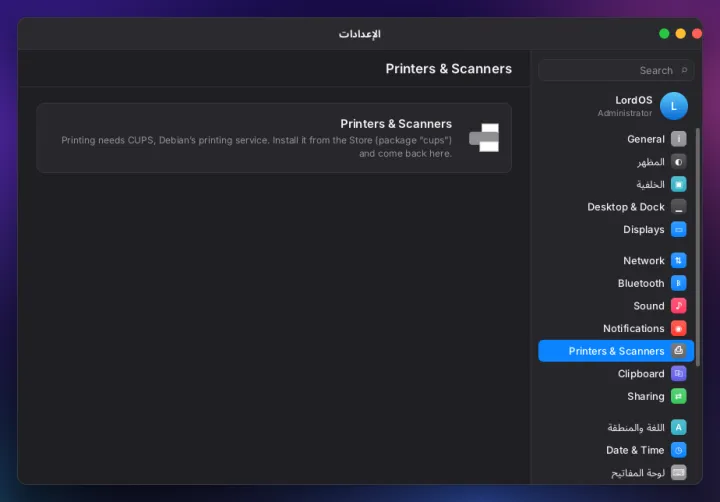Open Clipboard settings
Viewport: 720px width, 502px height.
[616, 373]
